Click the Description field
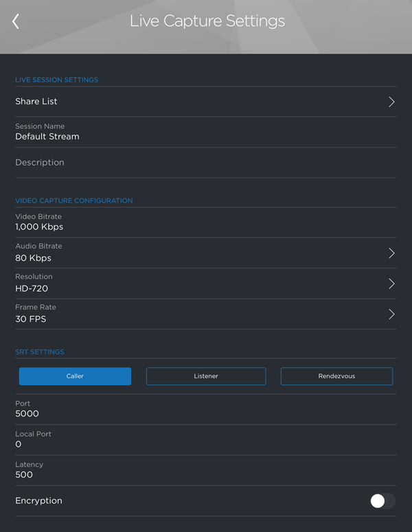 coord(192,163)
